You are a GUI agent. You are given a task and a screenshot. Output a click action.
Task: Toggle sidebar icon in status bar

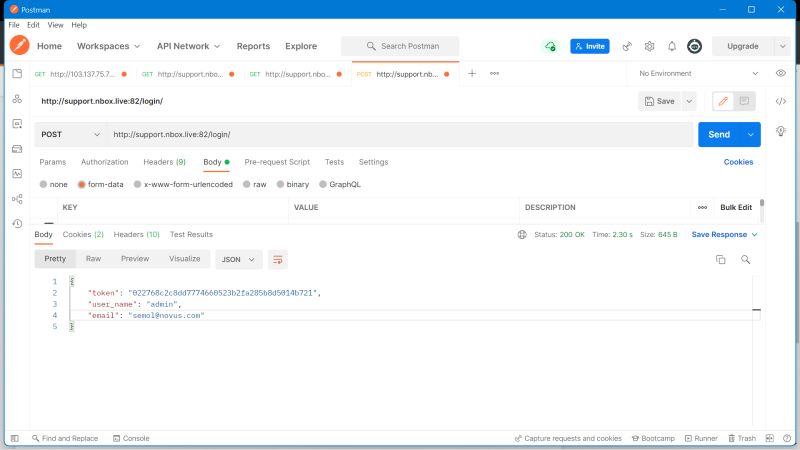tap(15, 438)
